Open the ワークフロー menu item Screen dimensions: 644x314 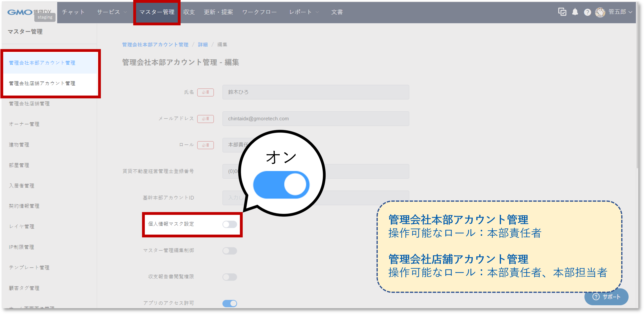pyautogui.click(x=259, y=12)
